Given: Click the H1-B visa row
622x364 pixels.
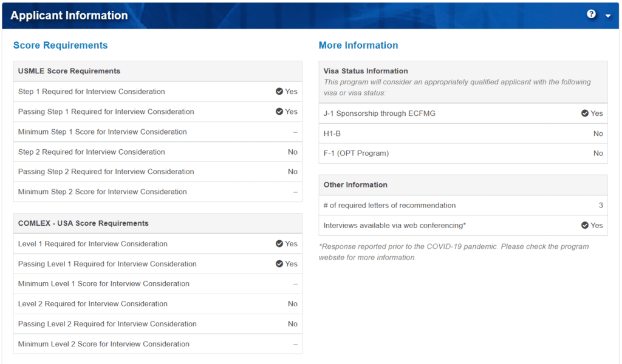Looking at the screenshot, I should pos(463,133).
